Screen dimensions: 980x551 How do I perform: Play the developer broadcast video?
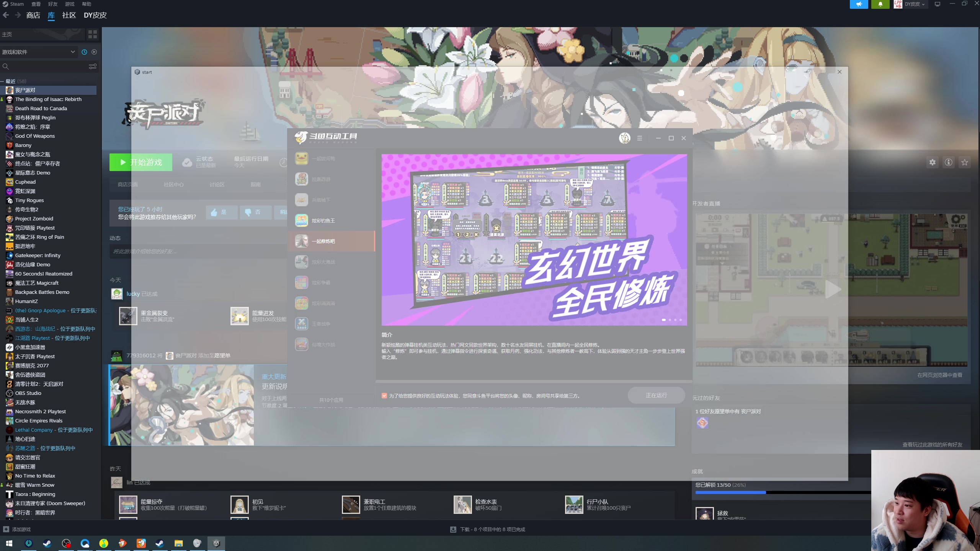tap(833, 290)
